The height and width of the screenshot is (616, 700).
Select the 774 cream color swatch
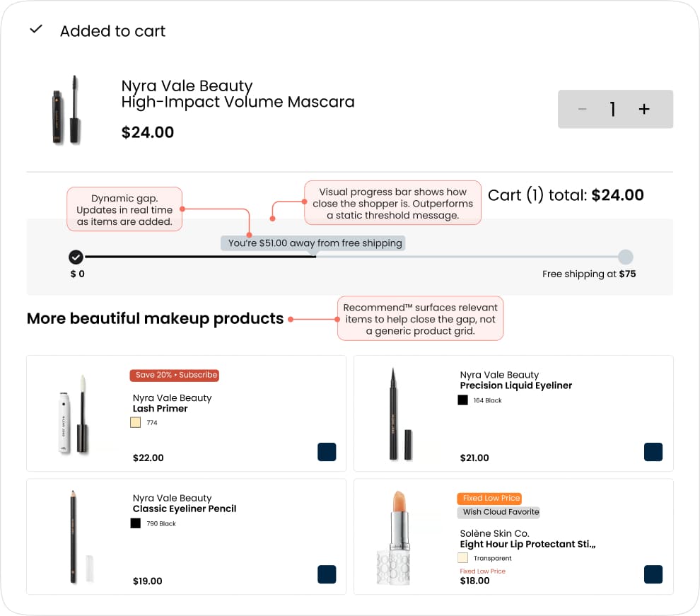pyautogui.click(x=135, y=422)
